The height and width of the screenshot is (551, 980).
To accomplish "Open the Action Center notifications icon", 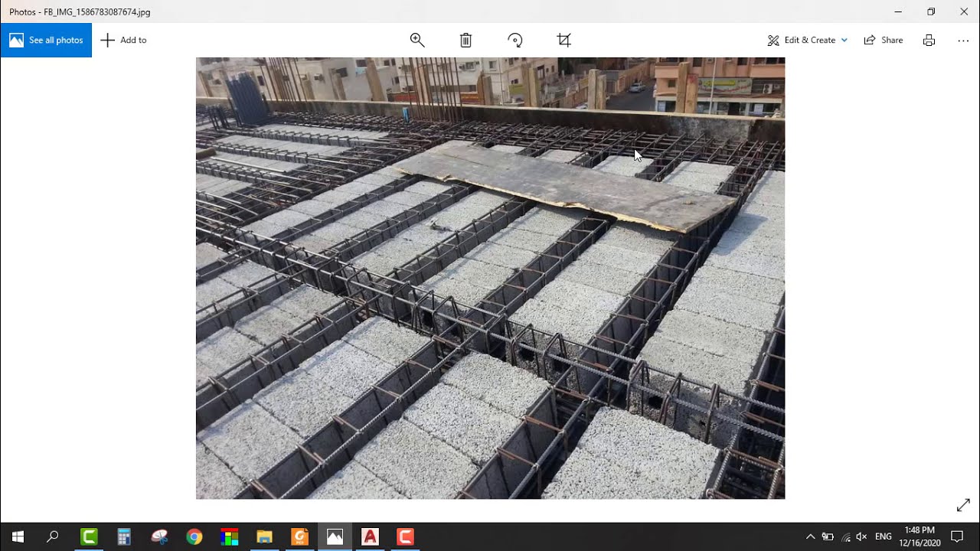I will 957,536.
